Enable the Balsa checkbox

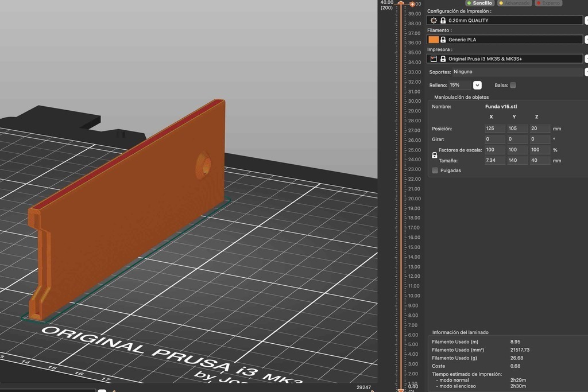click(512, 84)
